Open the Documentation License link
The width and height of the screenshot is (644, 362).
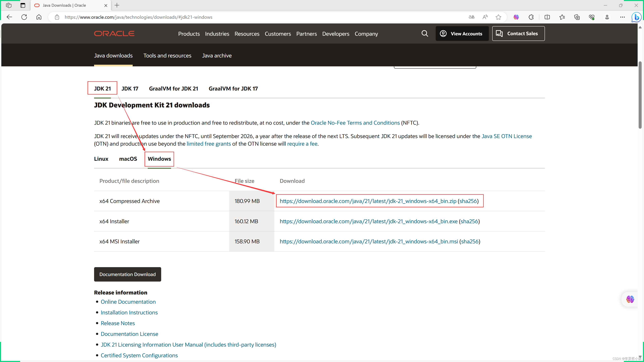tap(129, 334)
